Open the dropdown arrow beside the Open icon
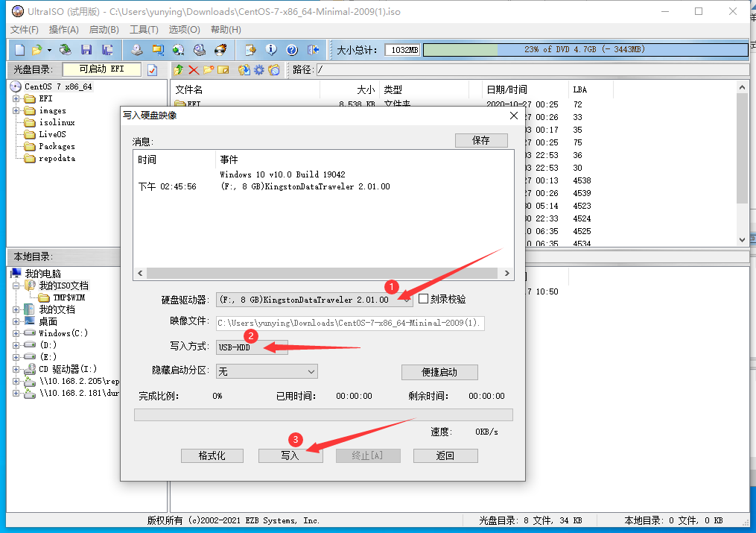The height and width of the screenshot is (533, 756). click(x=48, y=50)
